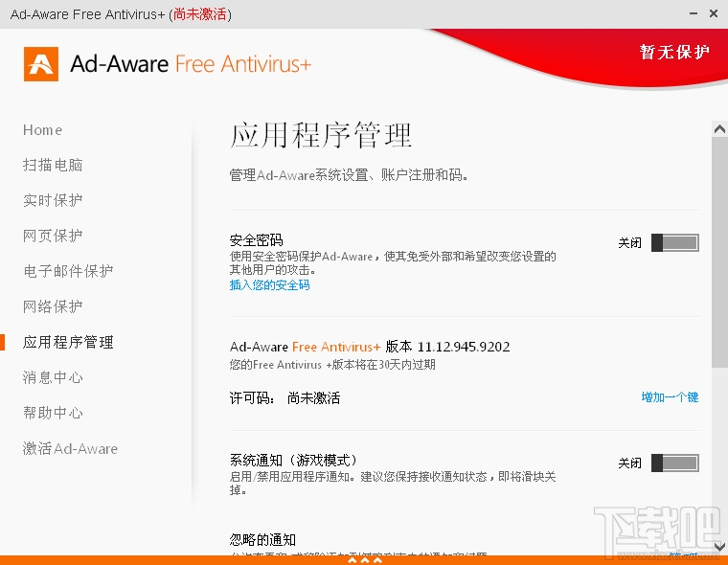Open 消息中心 from sidebar

pos(53,377)
